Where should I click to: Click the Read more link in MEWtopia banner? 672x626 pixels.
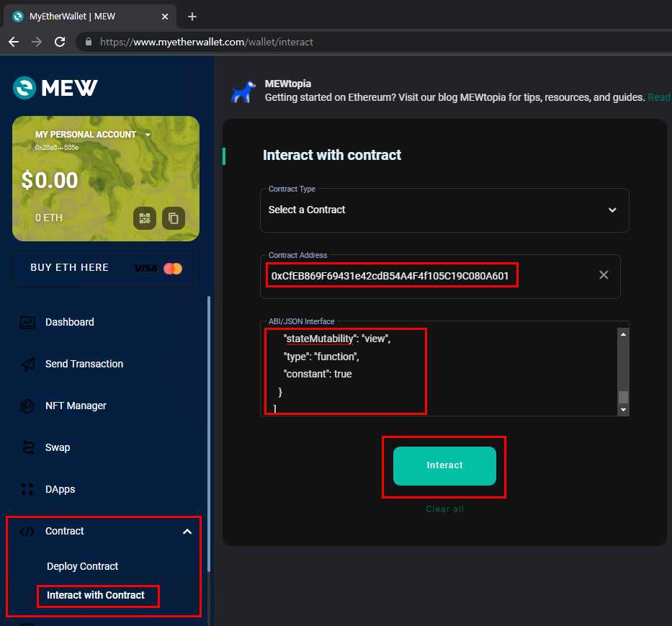click(x=659, y=97)
